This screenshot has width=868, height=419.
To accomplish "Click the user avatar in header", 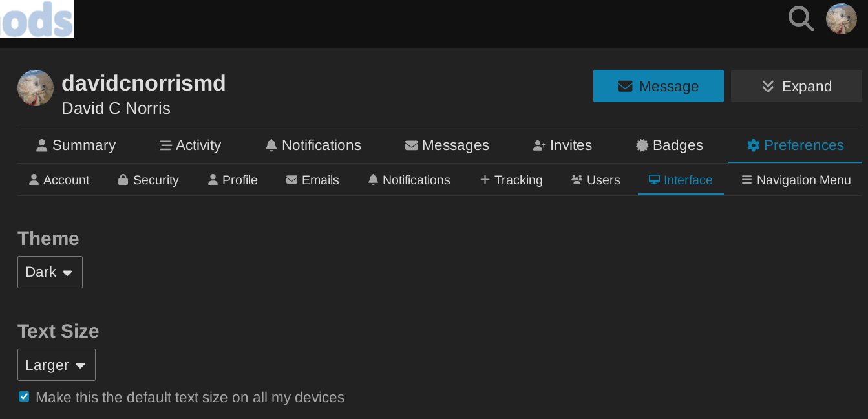I will (x=841, y=19).
